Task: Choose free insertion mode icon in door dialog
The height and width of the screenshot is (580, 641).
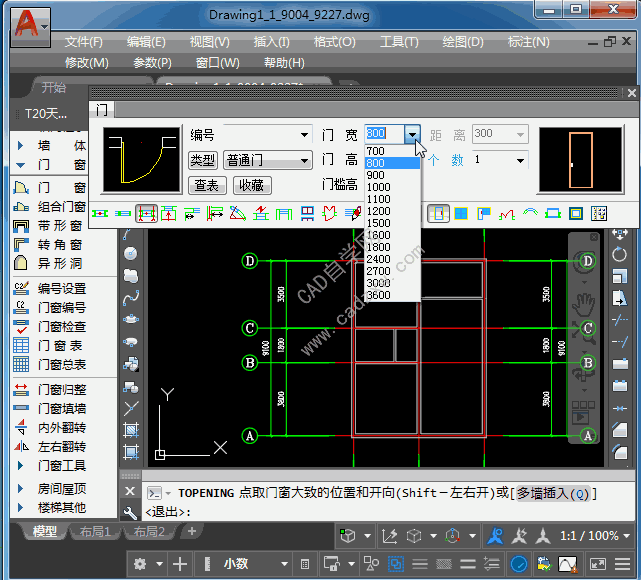Action: (x=100, y=213)
